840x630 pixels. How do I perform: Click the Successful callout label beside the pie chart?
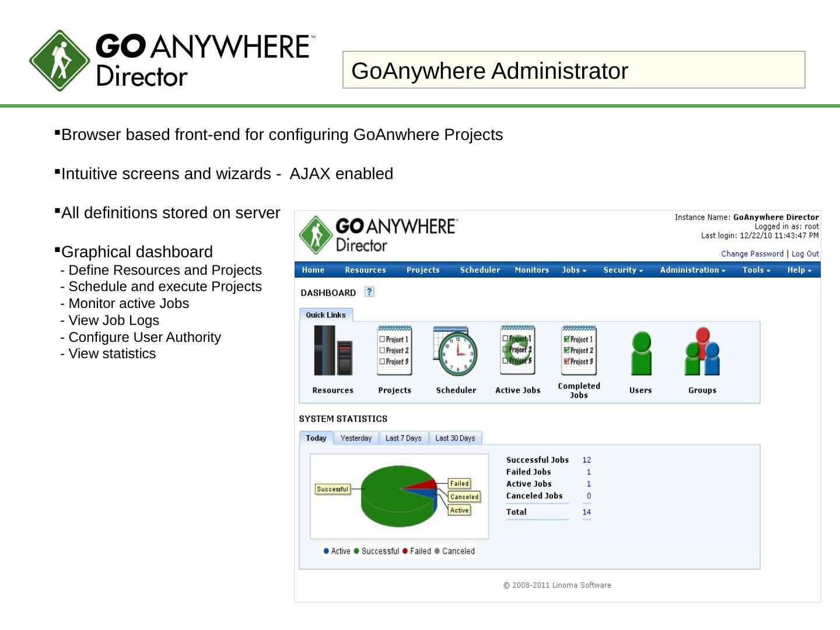(332, 489)
